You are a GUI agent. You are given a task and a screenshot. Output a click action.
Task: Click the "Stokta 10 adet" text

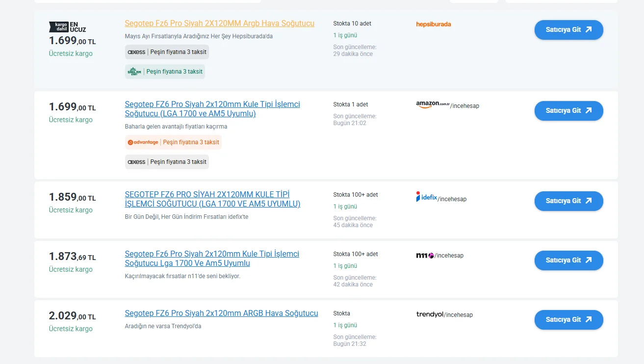pos(352,24)
